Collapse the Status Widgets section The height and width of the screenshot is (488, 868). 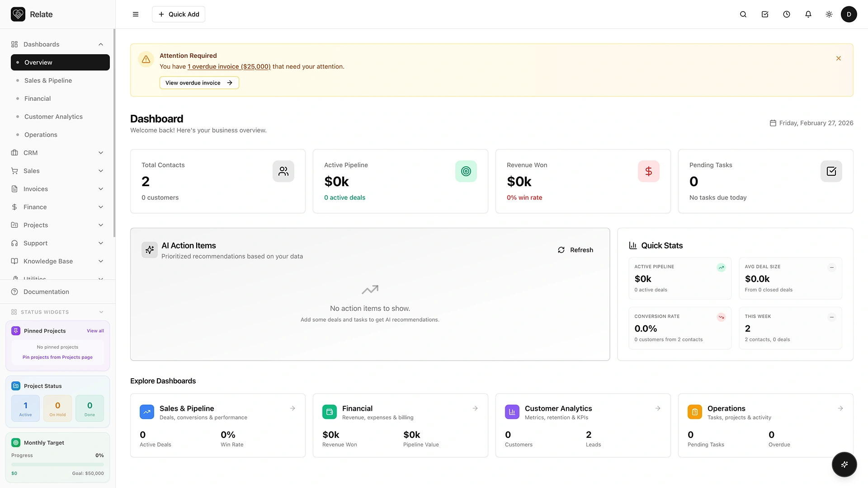(x=101, y=312)
